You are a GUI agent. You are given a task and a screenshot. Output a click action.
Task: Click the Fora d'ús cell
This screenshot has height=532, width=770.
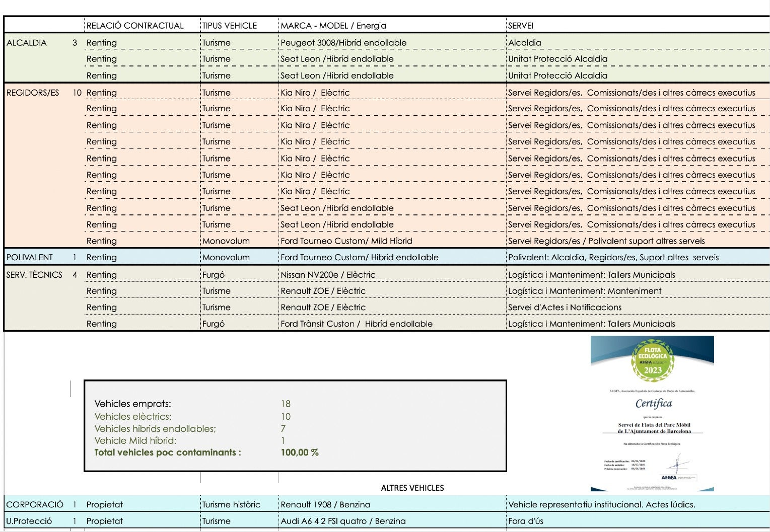click(526, 521)
